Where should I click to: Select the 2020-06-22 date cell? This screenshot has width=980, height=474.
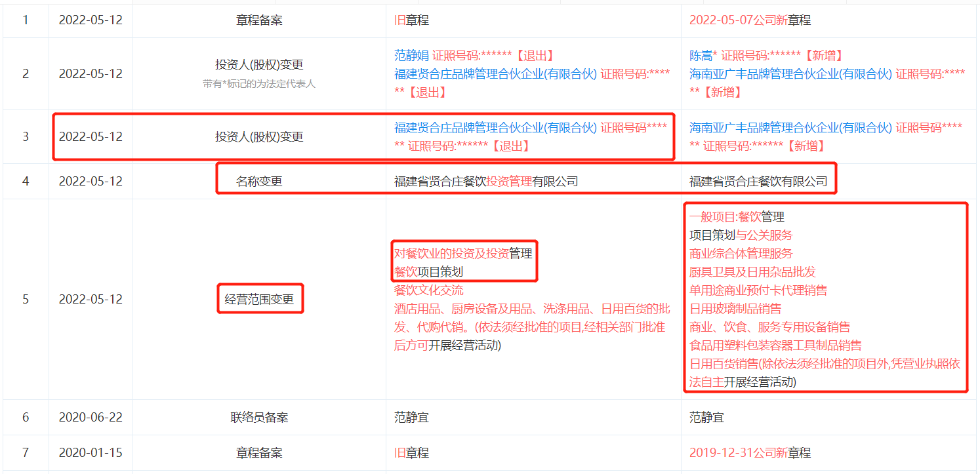[91, 418]
